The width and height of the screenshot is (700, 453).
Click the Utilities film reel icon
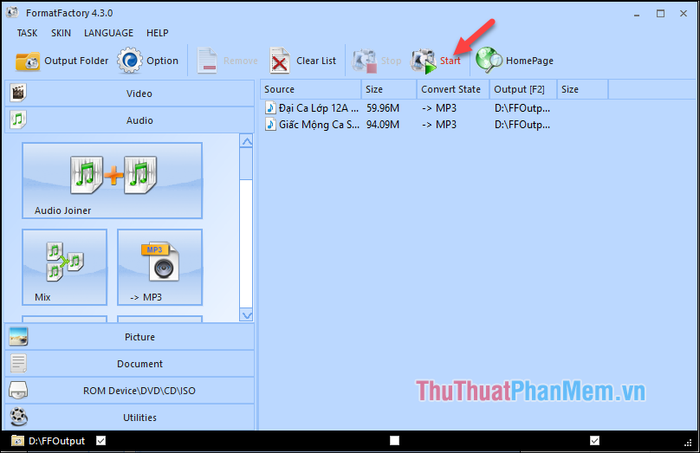coord(19,417)
